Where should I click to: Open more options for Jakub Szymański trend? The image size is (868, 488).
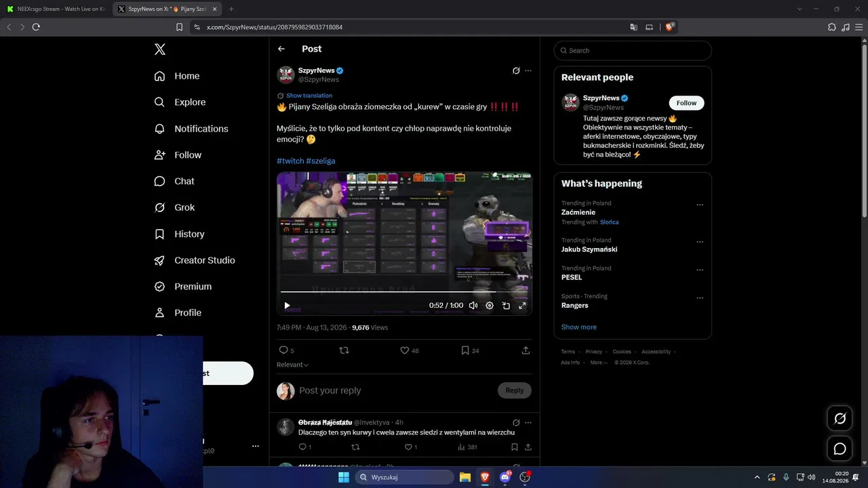tap(700, 242)
